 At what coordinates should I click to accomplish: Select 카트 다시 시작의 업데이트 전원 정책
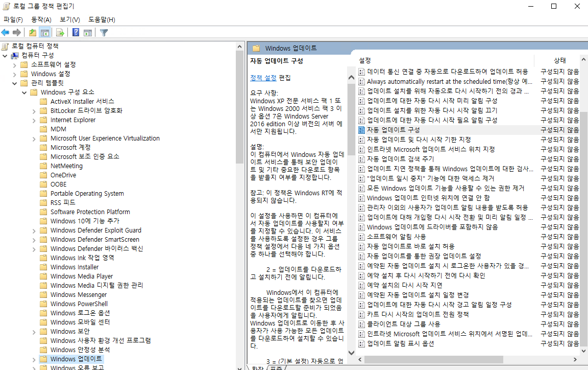[x=418, y=314]
